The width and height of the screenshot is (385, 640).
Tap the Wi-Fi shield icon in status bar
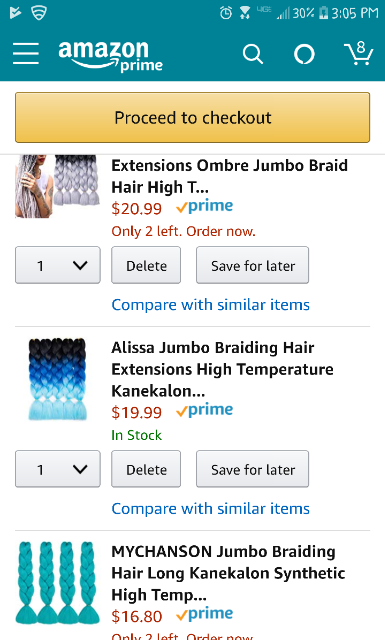pyautogui.click(x=39, y=13)
